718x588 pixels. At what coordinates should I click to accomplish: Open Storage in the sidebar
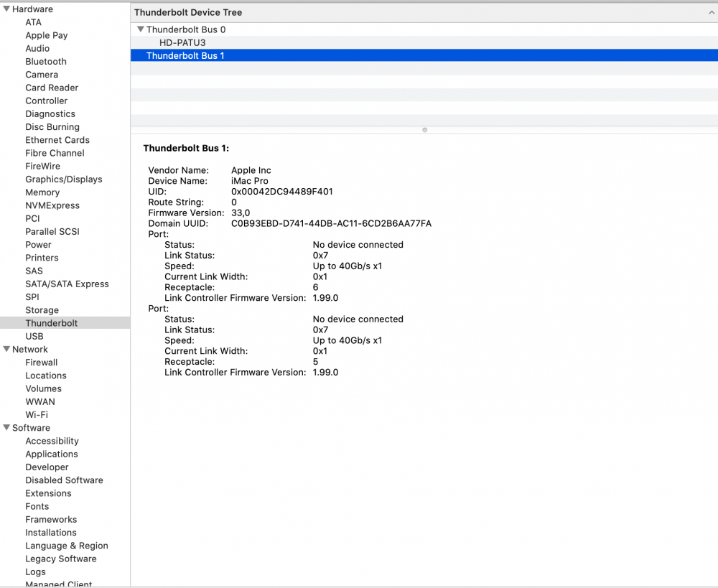42,310
